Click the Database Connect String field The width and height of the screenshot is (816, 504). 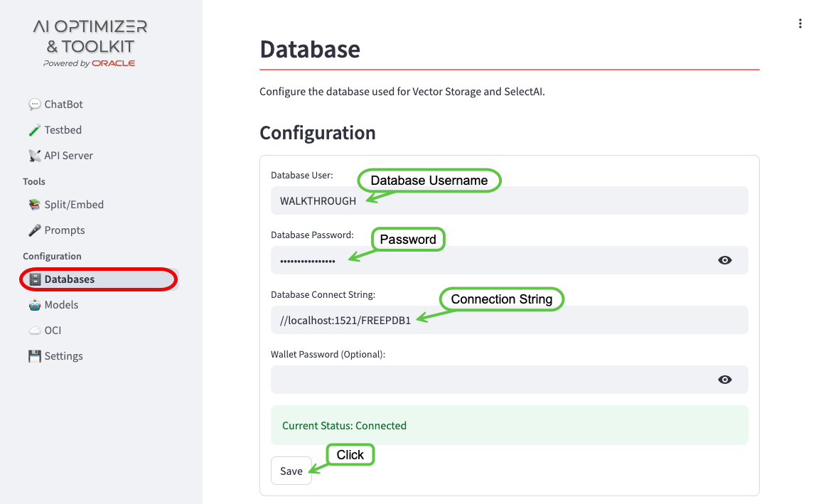pyautogui.click(x=510, y=320)
